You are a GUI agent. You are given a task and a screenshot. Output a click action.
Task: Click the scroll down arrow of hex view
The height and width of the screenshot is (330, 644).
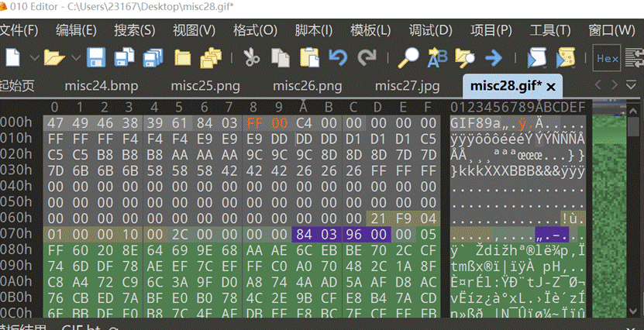(x=633, y=312)
